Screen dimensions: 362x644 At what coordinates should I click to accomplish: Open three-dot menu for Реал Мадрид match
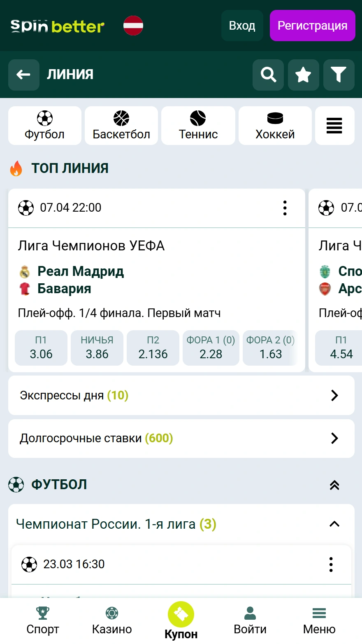click(x=285, y=208)
